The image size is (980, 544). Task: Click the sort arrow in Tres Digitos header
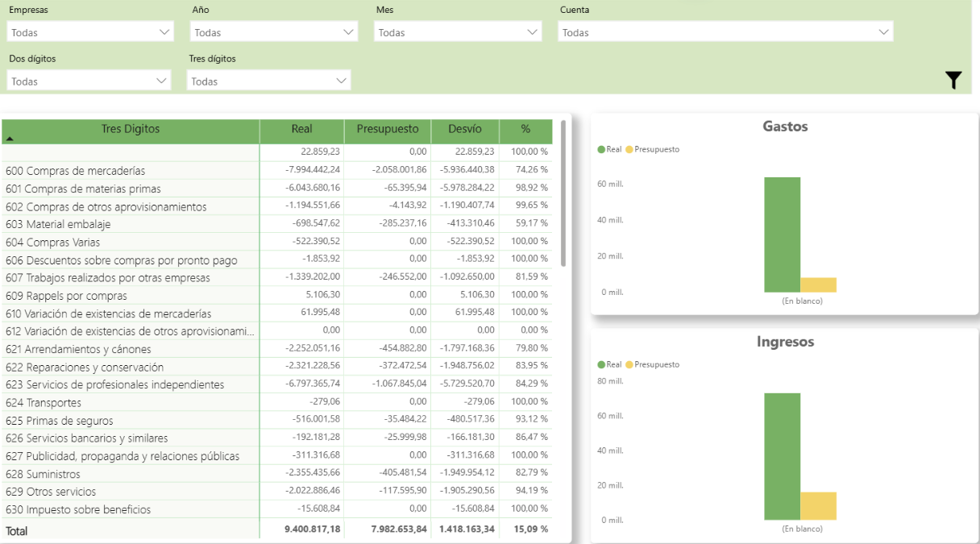coord(10,139)
